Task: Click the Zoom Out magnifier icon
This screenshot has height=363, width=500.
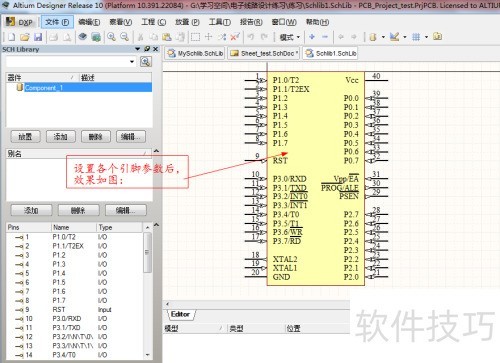Action: 124,37
